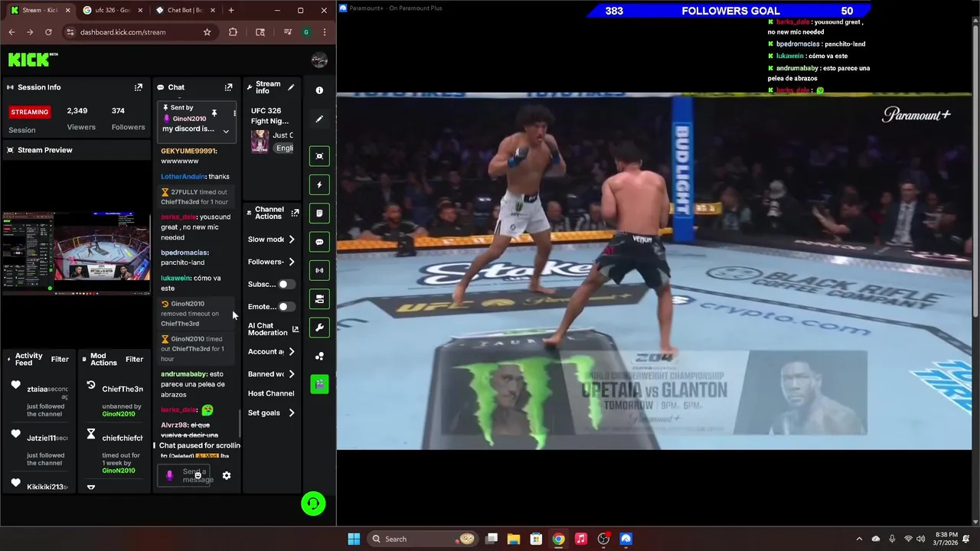Switch to the 'ufc 326' browser tab
Image resolution: width=980 pixels, height=551 pixels.
[x=111, y=10]
